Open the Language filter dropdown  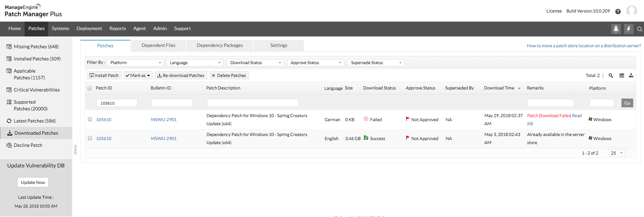coord(195,63)
